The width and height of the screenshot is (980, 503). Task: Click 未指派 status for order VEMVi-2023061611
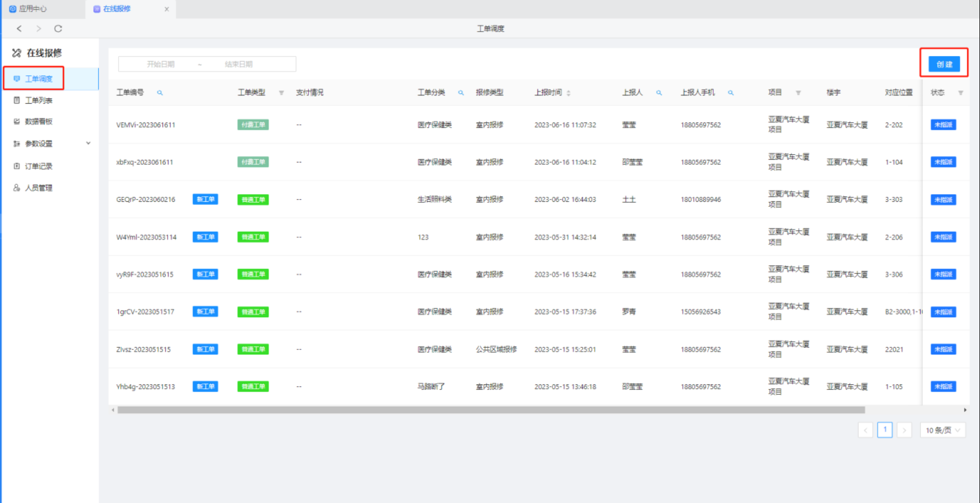[x=943, y=125]
